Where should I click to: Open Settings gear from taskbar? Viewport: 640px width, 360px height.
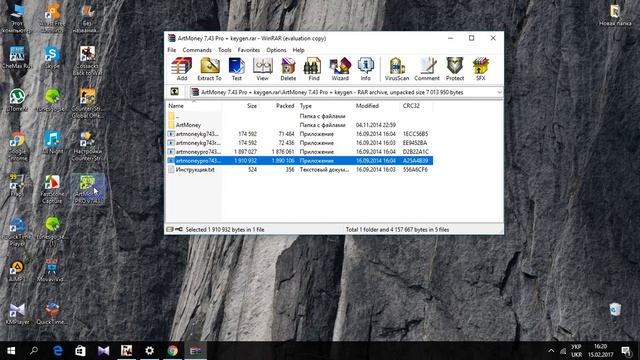[x=149, y=351]
